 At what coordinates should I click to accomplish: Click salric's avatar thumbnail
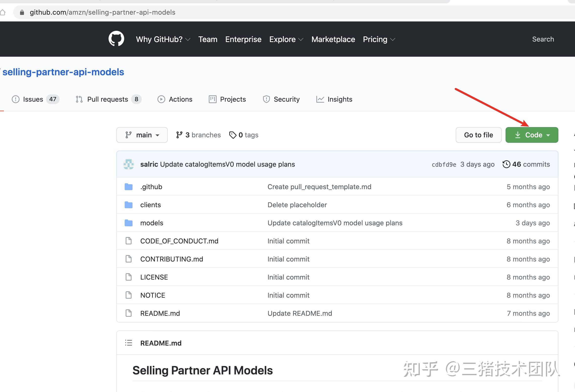click(x=129, y=164)
